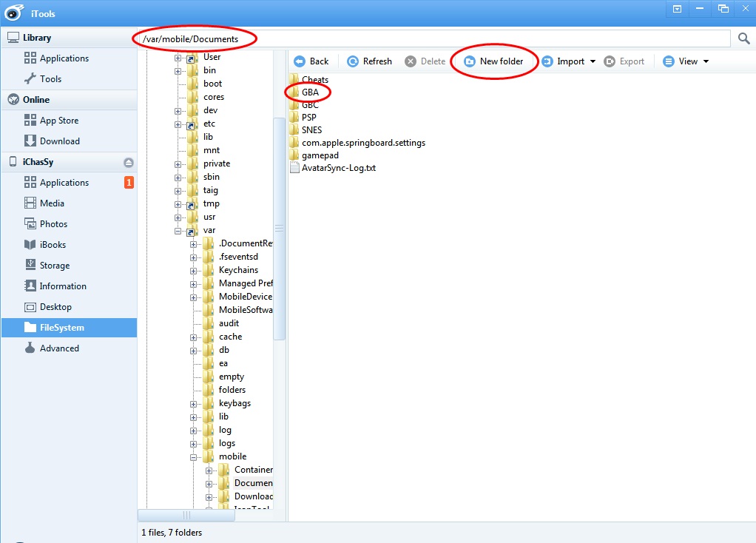Select the GBC folder
The height and width of the screenshot is (543, 756).
pyautogui.click(x=310, y=104)
